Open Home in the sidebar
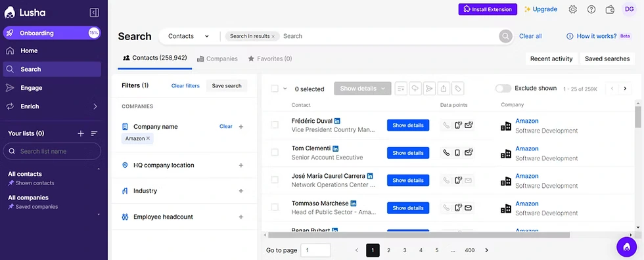Image resolution: width=644 pixels, height=260 pixels. [52, 51]
